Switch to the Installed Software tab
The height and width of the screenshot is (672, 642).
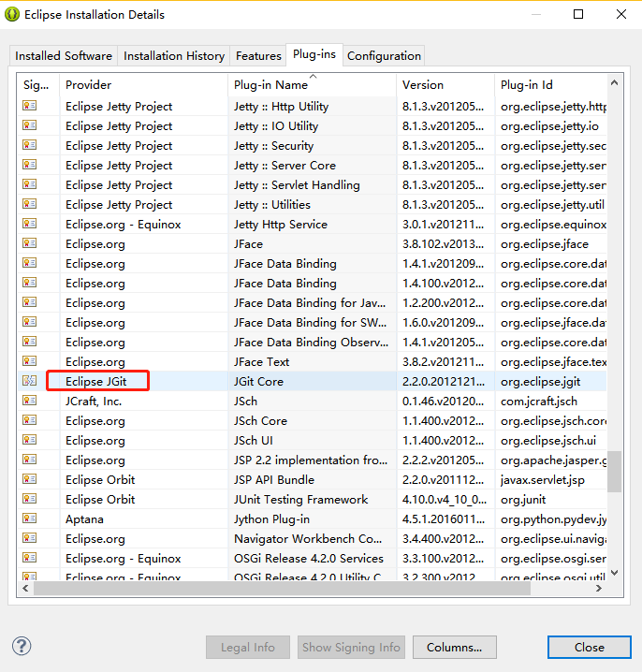64,56
